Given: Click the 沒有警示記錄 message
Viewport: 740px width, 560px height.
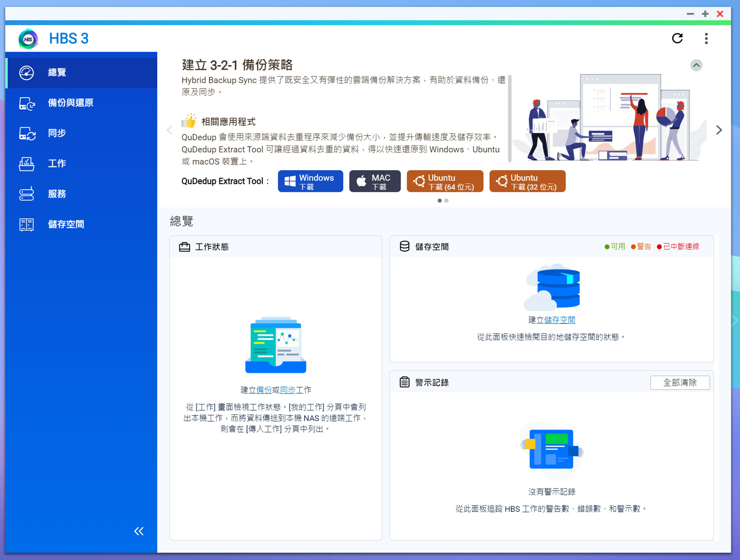Looking at the screenshot, I should 552,492.
